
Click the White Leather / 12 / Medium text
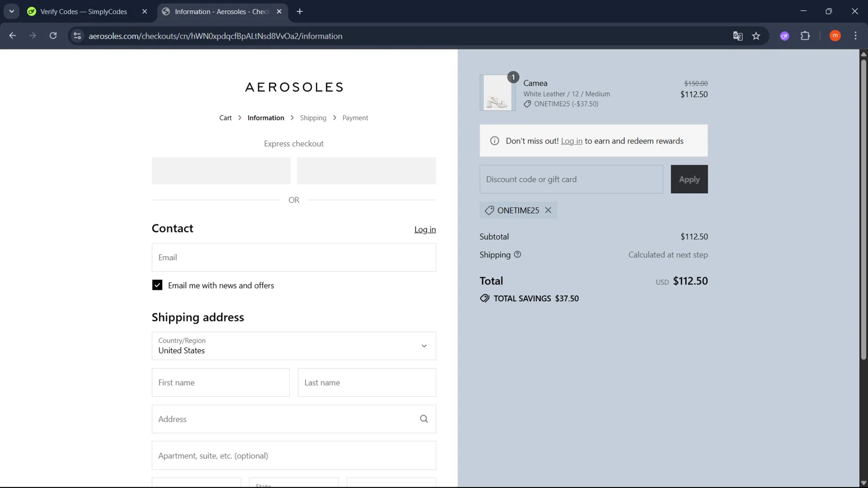click(567, 94)
